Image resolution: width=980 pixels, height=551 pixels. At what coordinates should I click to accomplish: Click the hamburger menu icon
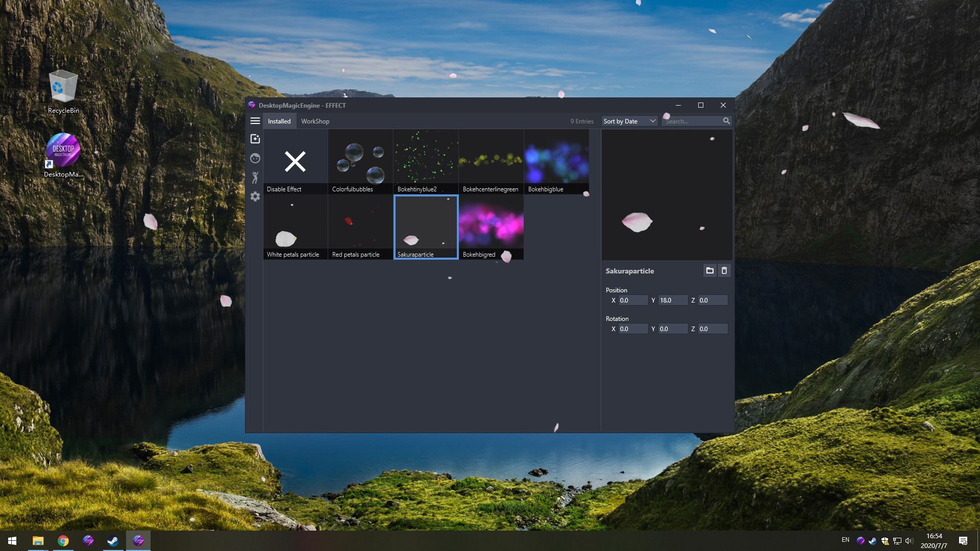coord(254,120)
